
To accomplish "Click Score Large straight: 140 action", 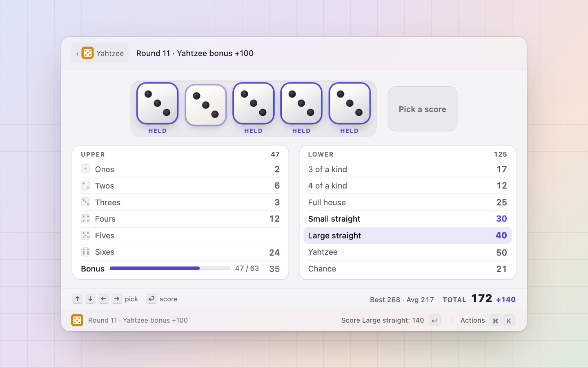I will (383, 320).
